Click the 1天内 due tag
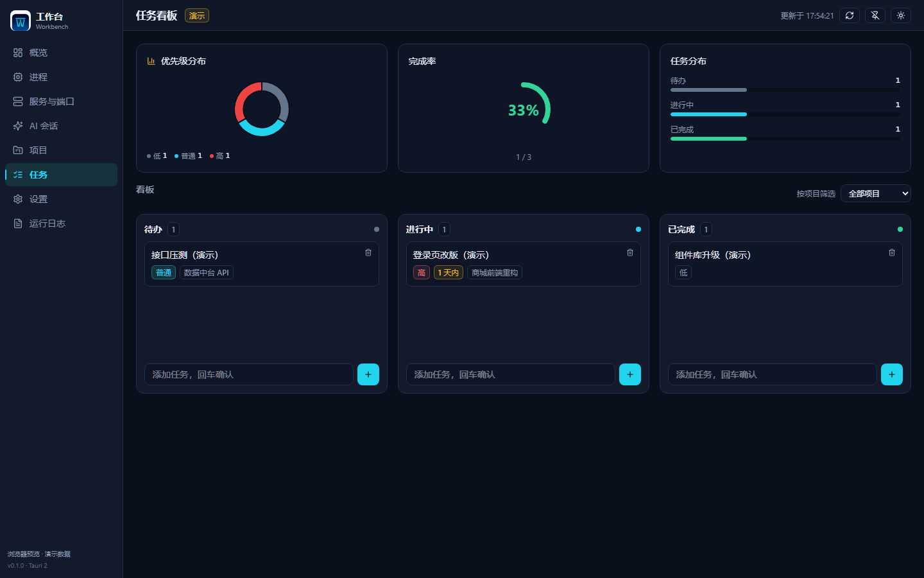This screenshot has width=924, height=578. pyautogui.click(x=449, y=273)
